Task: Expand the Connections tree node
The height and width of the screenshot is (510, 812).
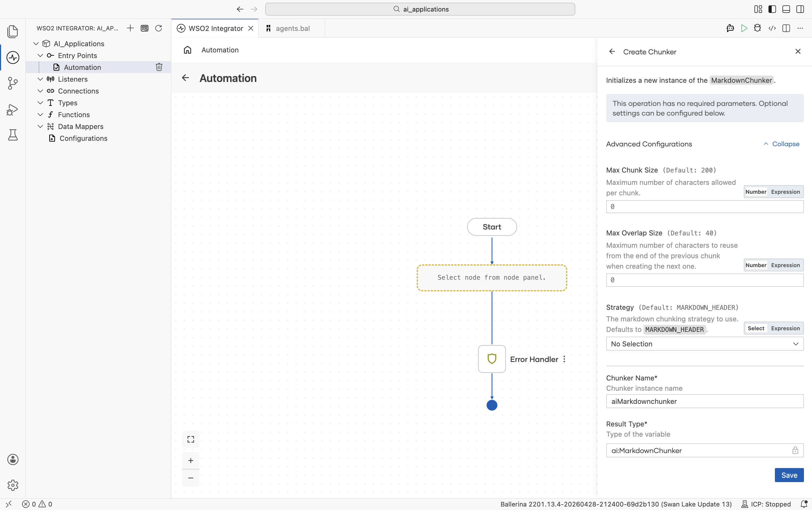Action: coord(40,91)
